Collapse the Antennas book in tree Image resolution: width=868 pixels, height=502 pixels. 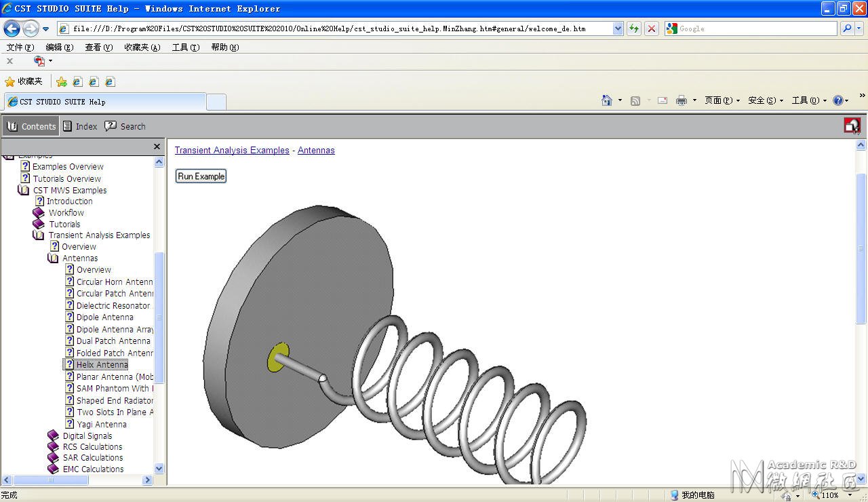point(53,258)
